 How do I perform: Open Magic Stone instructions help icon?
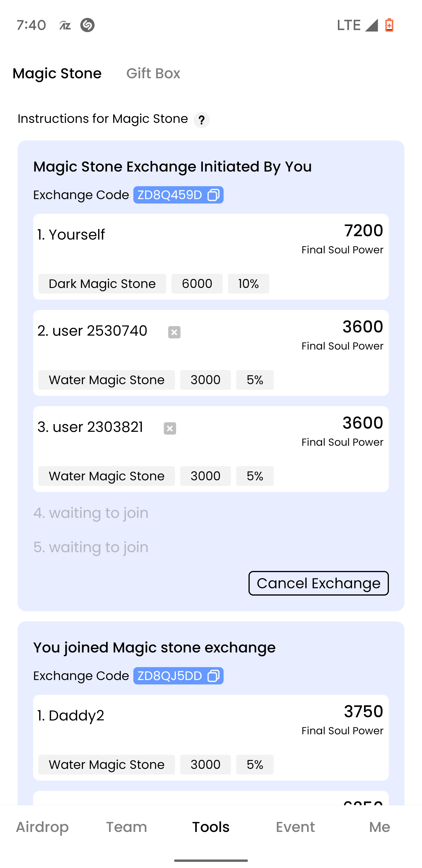[201, 120]
